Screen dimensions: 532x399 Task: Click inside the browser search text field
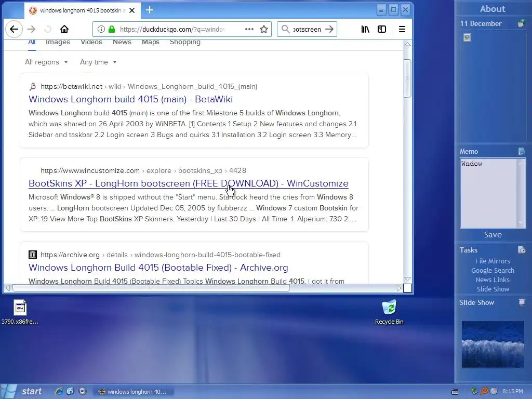[307, 29]
